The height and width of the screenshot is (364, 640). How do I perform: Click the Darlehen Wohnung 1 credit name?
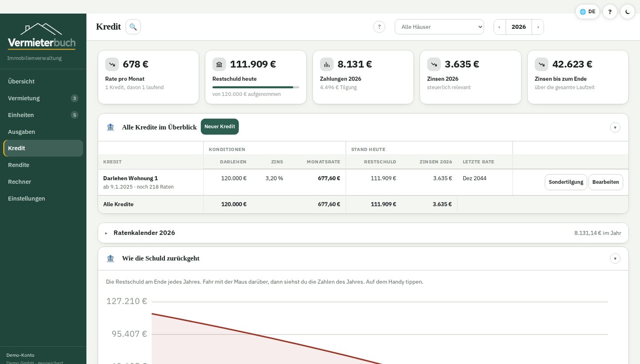(x=130, y=178)
